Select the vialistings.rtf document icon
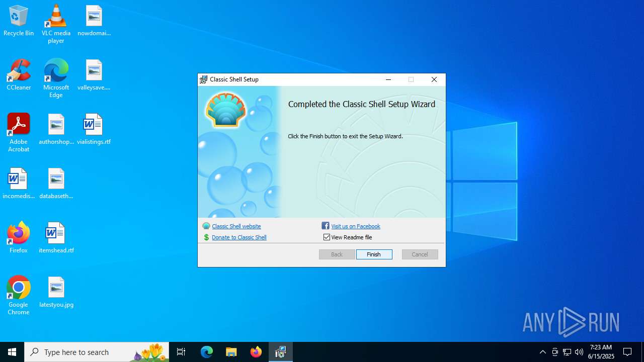Screen dimensions: 644x362 click(94, 129)
